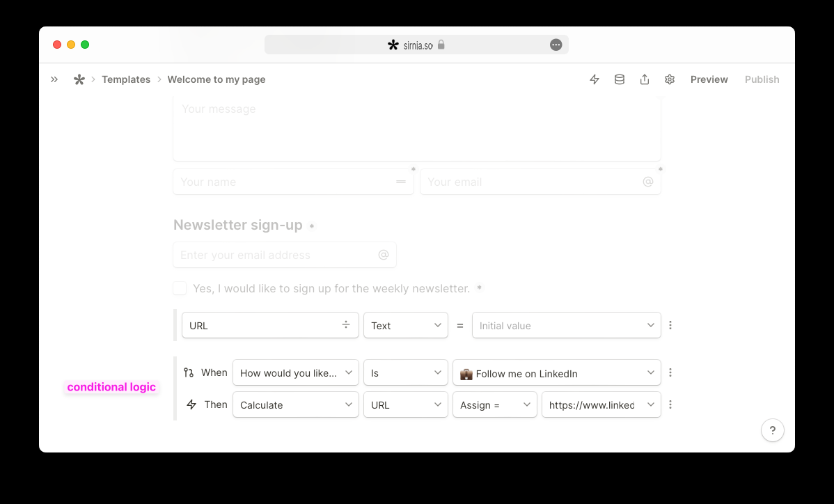Click the Enter your email address field
Screen dimensions: 834x504
coord(285,255)
